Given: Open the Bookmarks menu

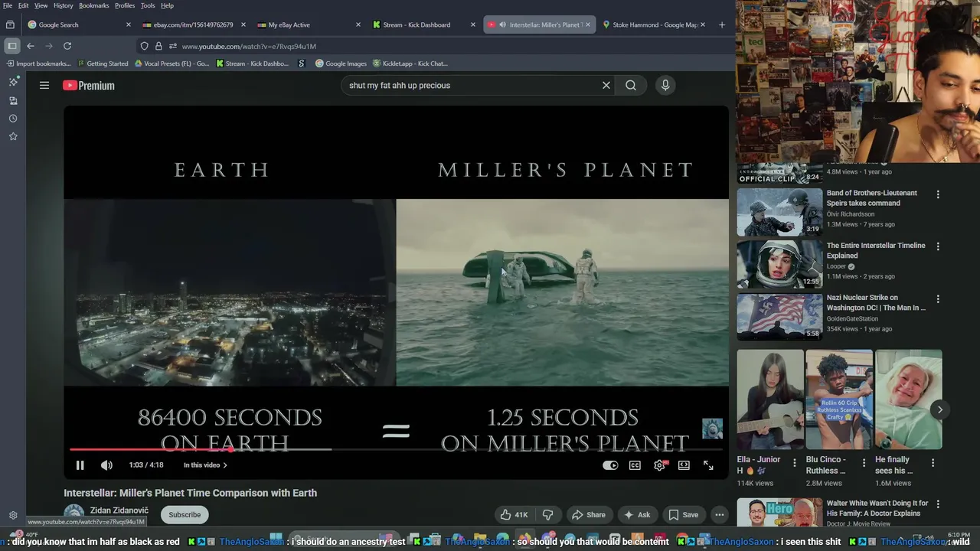Looking at the screenshot, I should click(94, 5).
